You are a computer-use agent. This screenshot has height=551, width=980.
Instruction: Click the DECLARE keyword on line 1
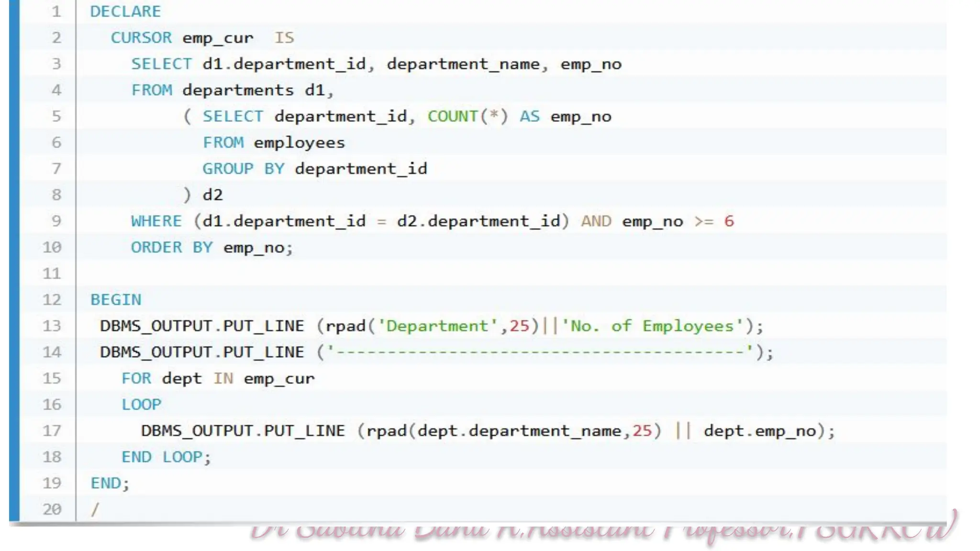pyautogui.click(x=125, y=11)
